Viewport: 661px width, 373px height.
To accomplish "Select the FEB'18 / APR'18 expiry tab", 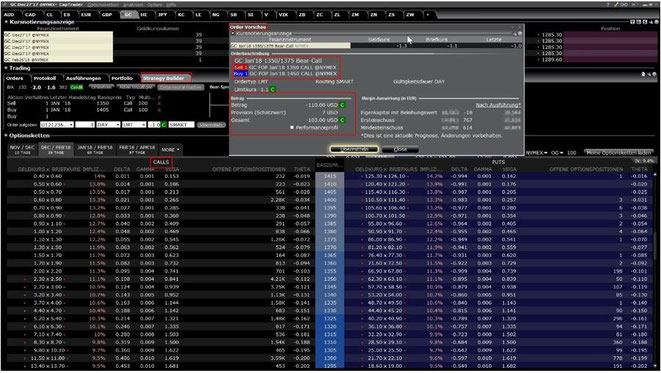I will (x=137, y=150).
